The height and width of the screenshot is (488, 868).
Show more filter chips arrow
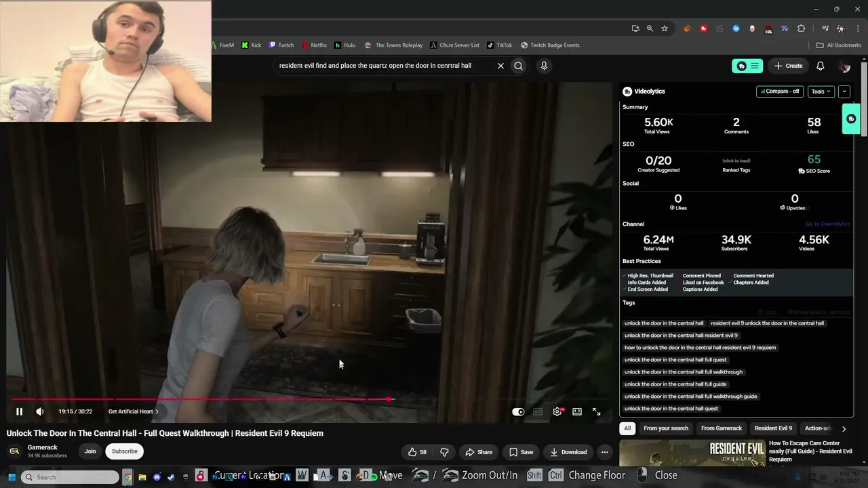pyautogui.click(x=844, y=428)
